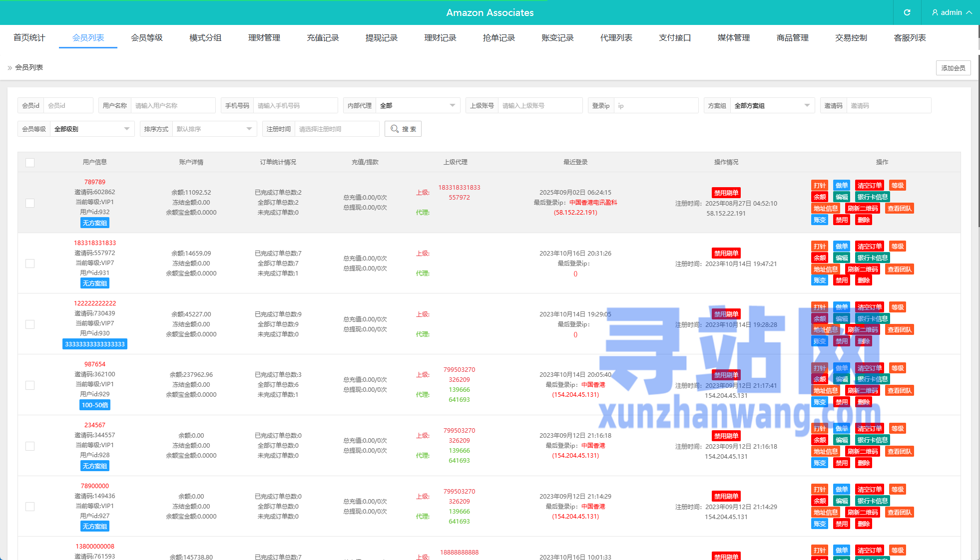Open the 媒体管理 tab
Viewport: 980px width, 560px height.
coord(734,38)
